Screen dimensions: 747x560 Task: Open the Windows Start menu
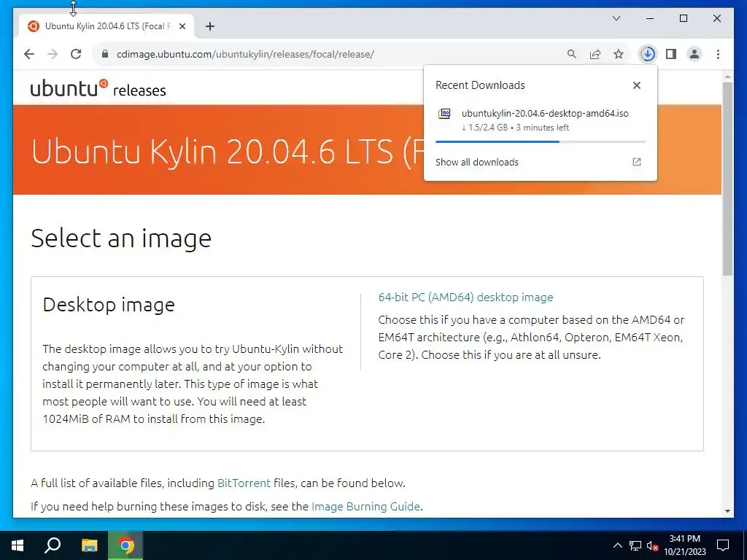coord(18,545)
